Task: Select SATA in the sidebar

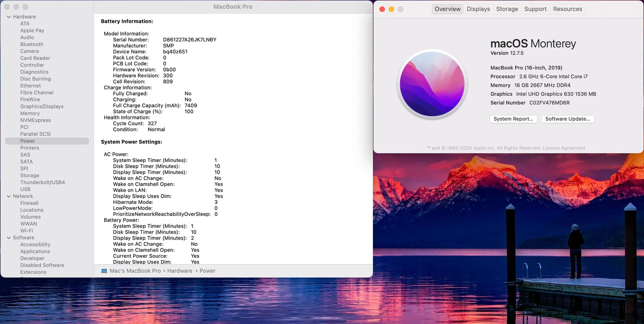Action: coord(26,162)
